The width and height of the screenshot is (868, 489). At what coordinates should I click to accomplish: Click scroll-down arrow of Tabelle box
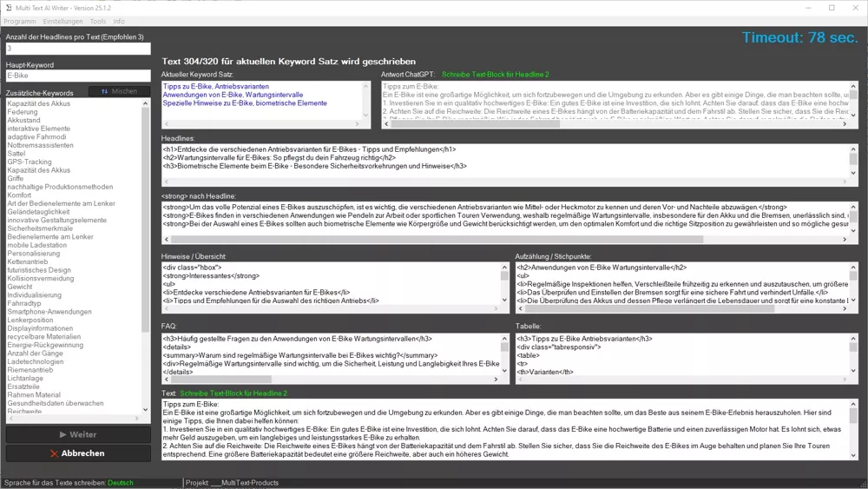coord(853,371)
